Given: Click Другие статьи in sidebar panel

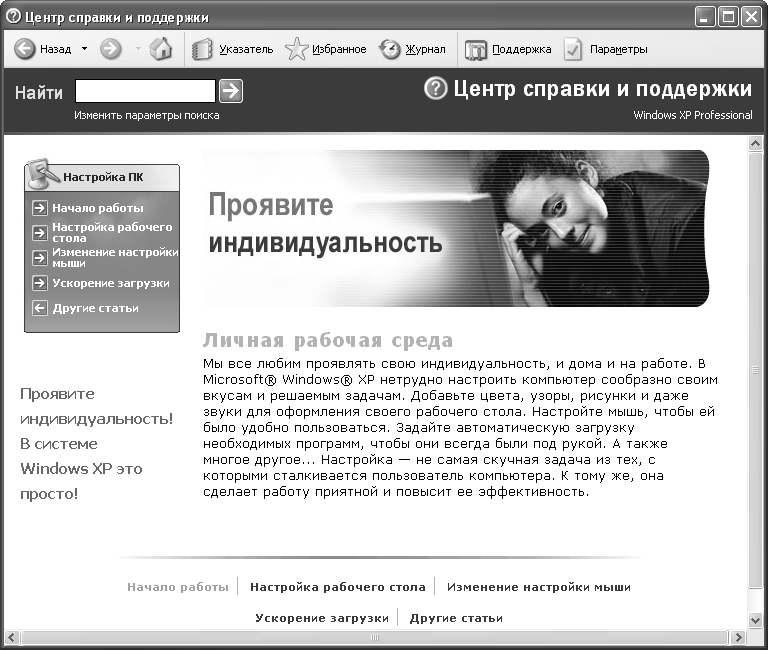Looking at the screenshot, I should point(95,308).
